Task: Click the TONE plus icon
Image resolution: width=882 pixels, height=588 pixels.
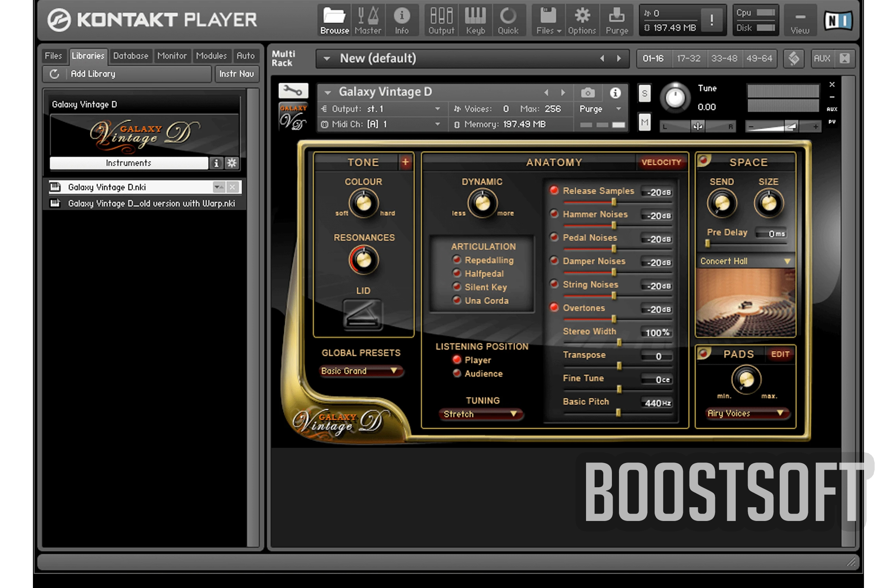Action: pyautogui.click(x=405, y=162)
